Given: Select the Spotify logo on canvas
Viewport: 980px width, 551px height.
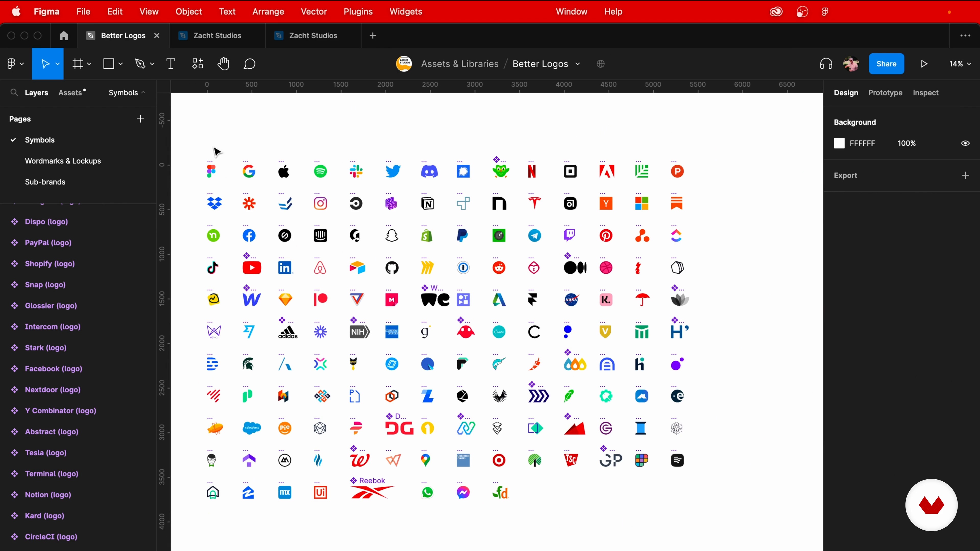Looking at the screenshot, I should 320,171.
